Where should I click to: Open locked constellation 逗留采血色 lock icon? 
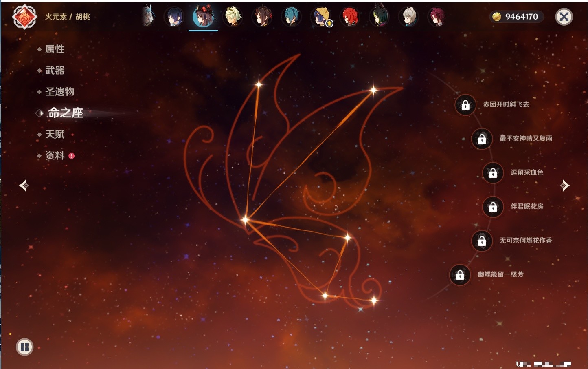click(x=493, y=173)
